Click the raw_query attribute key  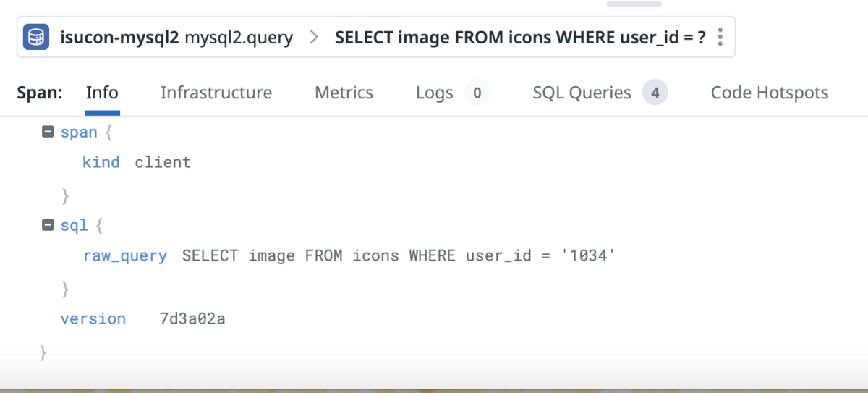pyautogui.click(x=125, y=255)
